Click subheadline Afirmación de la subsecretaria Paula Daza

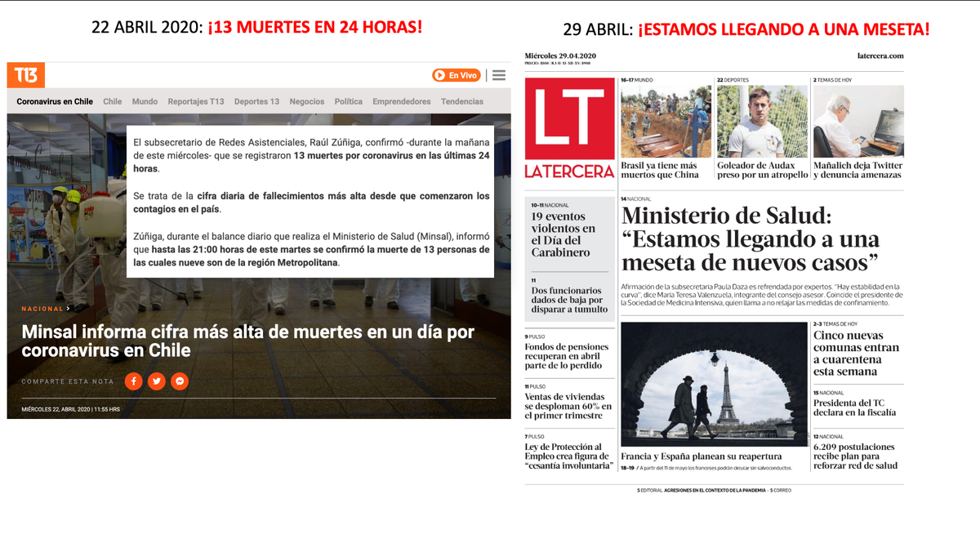[x=760, y=295]
